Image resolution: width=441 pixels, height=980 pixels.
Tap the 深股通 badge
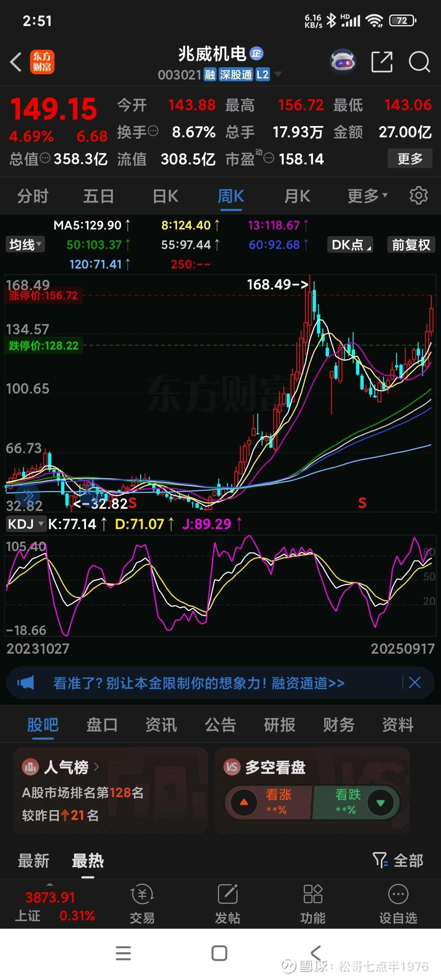pyautogui.click(x=236, y=74)
